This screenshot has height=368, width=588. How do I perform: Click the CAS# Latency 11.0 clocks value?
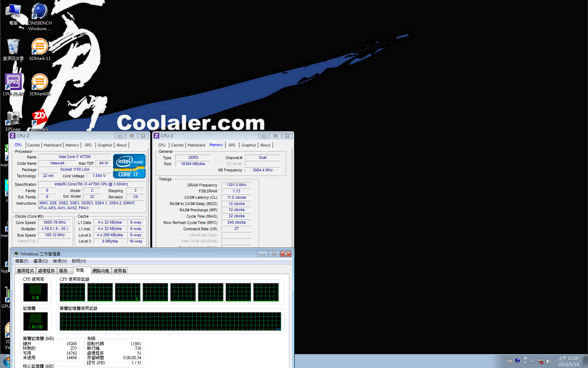(x=237, y=197)
